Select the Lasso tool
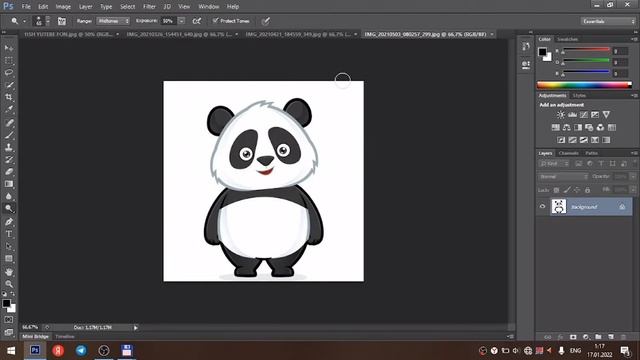640x360 pixels. click(x=9, y=73)
